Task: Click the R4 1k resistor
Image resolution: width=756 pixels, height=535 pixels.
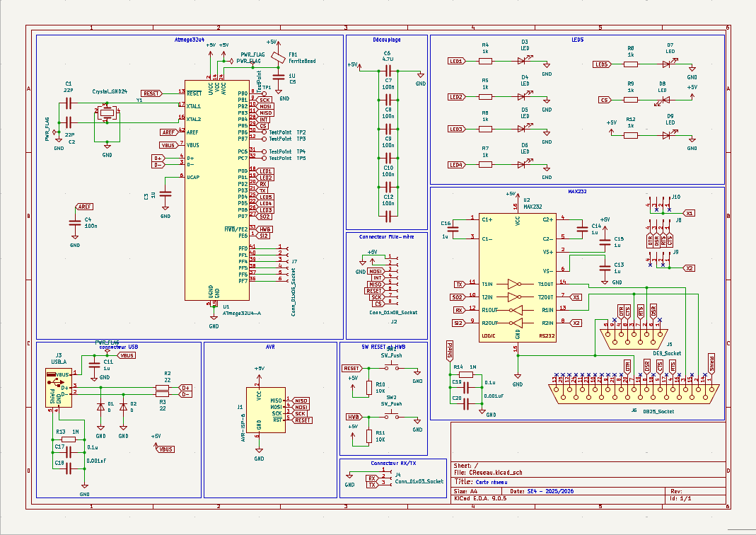Action: pyautogui.click(x=485, y=62)
